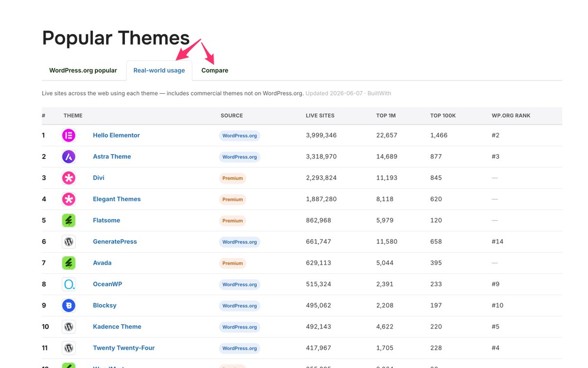This screenshot has width=588, height=368.
Task: Click WordPress.org badge in Astra Theme row
Action: [x=240, y=157]
